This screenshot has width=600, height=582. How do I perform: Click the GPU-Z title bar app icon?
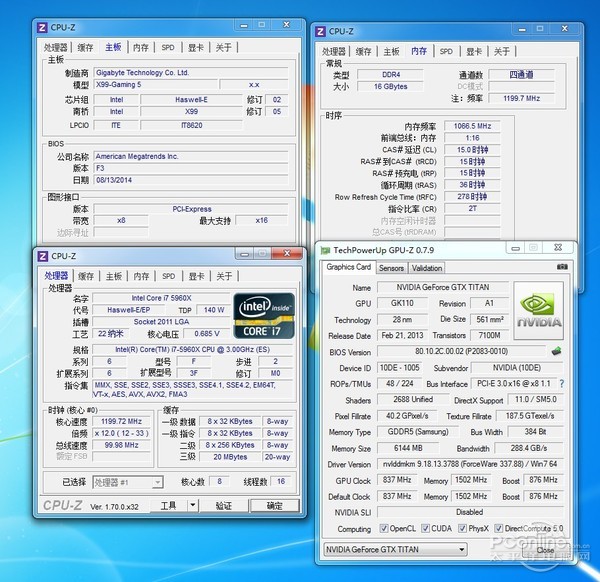[x=325, y=250]
